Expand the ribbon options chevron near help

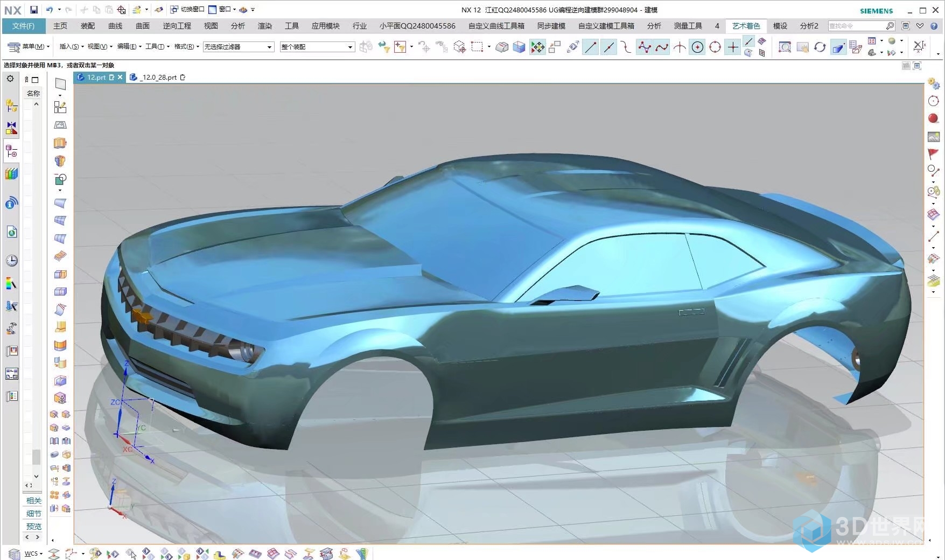click(920, 26)
